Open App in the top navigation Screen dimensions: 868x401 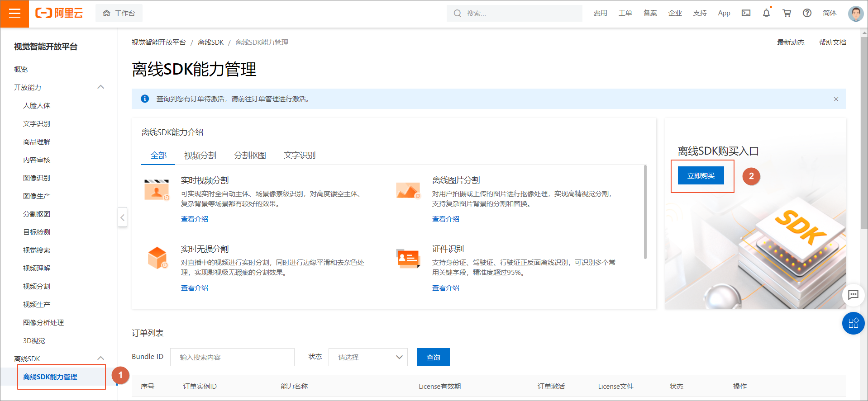(x=724, y=13)
